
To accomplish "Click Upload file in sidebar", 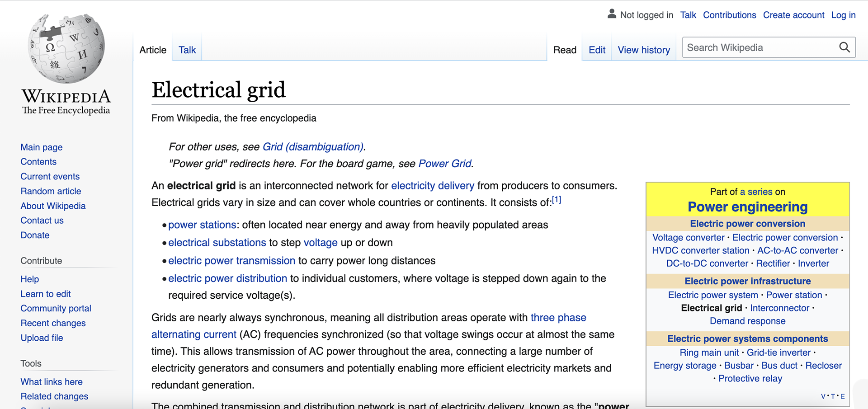I will tap(42, 338).
